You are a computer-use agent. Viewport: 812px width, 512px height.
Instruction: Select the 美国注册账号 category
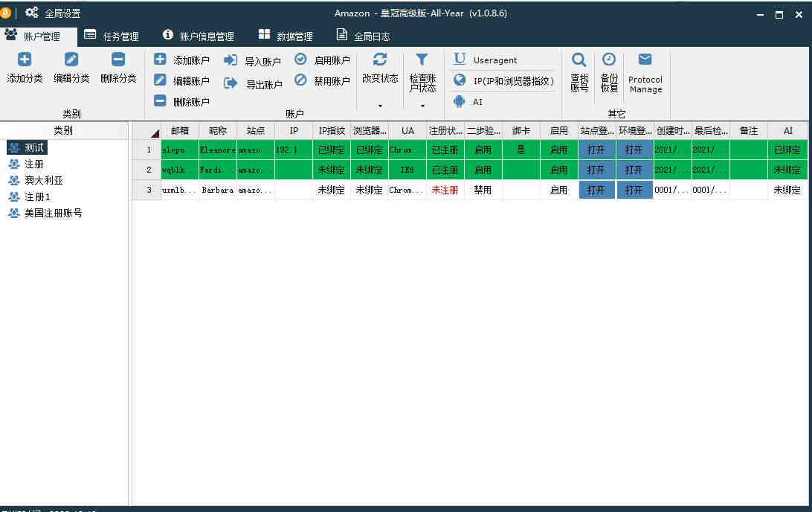pos(45,213)
